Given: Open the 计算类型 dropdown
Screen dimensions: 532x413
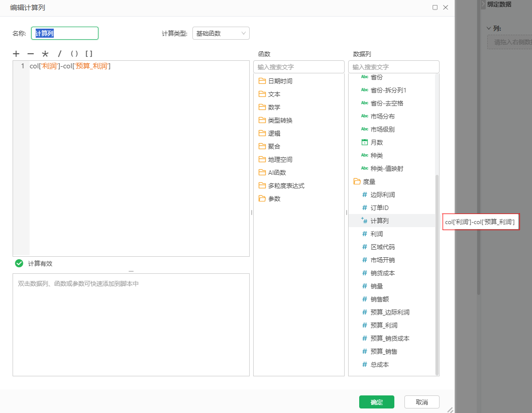Looking at the screenshot, I should pos(221,33).
